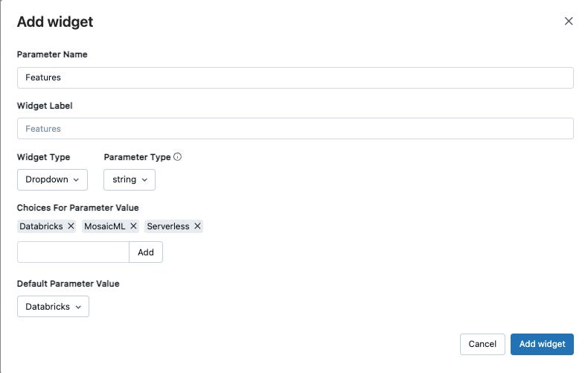Expand the Default Parameter Value dropdown
This screenshot has width=588, height=373.
pyautogui.click(x=54, y=307)
